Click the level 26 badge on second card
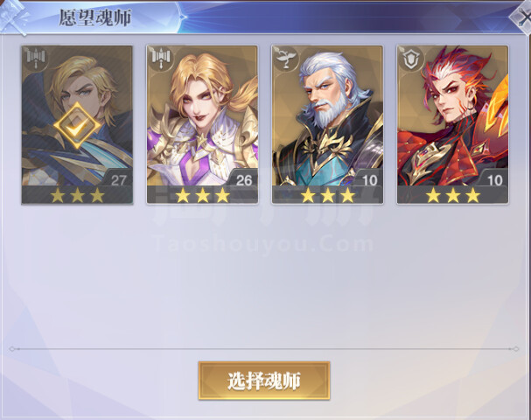Viewport: 531px width, 420px height. tap(244, 179)
